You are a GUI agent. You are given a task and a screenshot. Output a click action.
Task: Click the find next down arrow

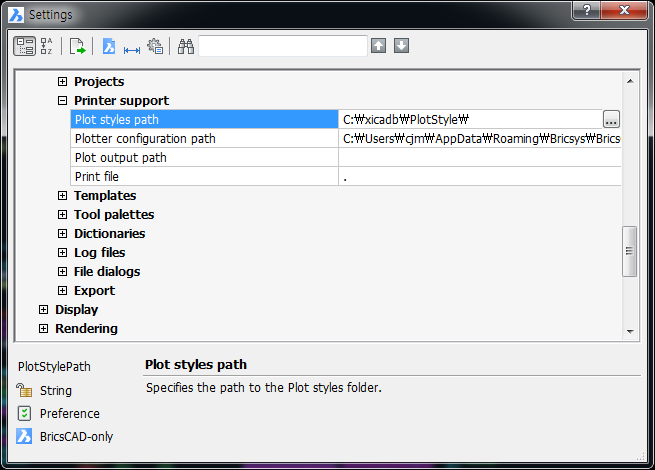pyautogui.click(x=401, y=46)
